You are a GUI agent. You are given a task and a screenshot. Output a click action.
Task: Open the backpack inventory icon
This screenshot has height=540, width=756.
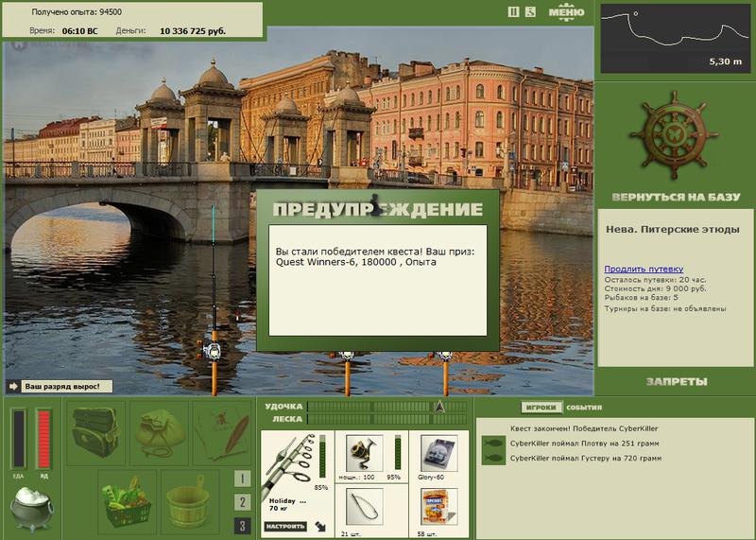click(96, 432)
